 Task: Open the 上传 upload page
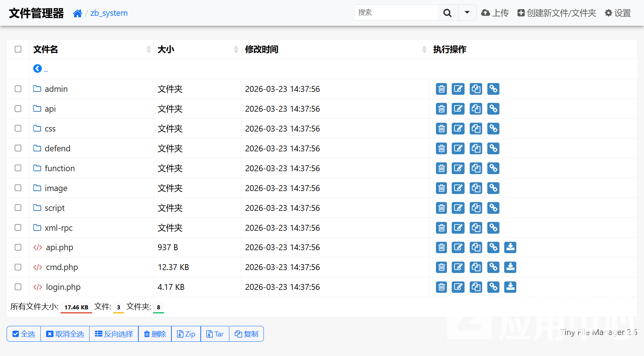(495, 13)
